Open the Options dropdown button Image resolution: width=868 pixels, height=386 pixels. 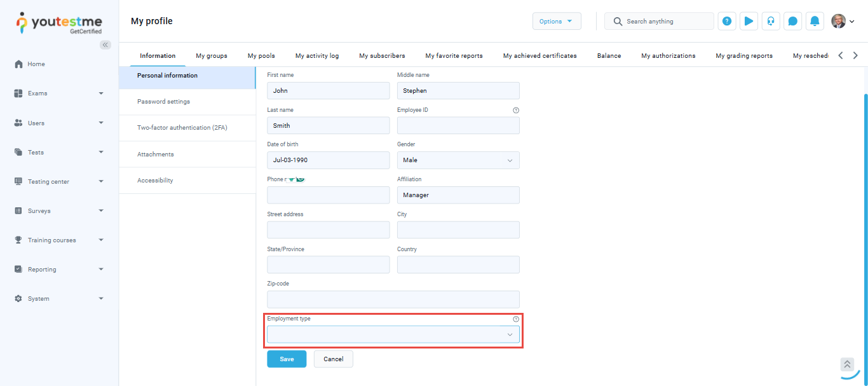point(557,21)
